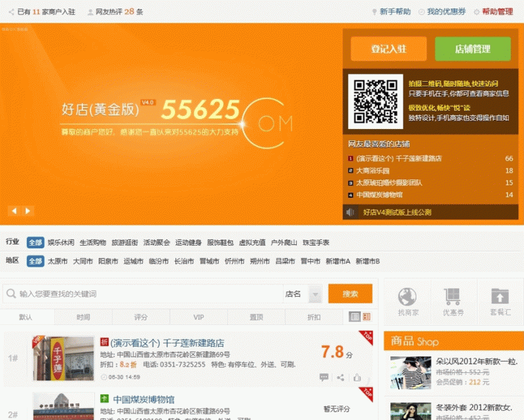Image resolution: width=524 pixels, height=420 pixels.
Task: Click the thumbs-up icon on the first listing
Action: pos(357,377)
